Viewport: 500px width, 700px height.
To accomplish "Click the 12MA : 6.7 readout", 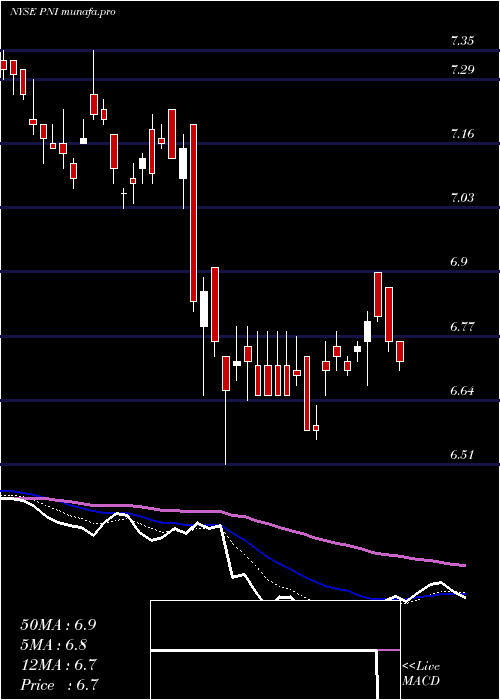I will click(58, 665).
